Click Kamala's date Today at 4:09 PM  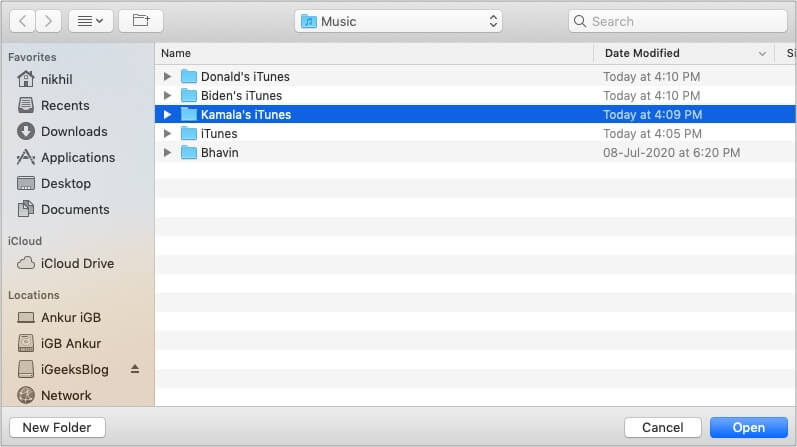tap(653, 114)
